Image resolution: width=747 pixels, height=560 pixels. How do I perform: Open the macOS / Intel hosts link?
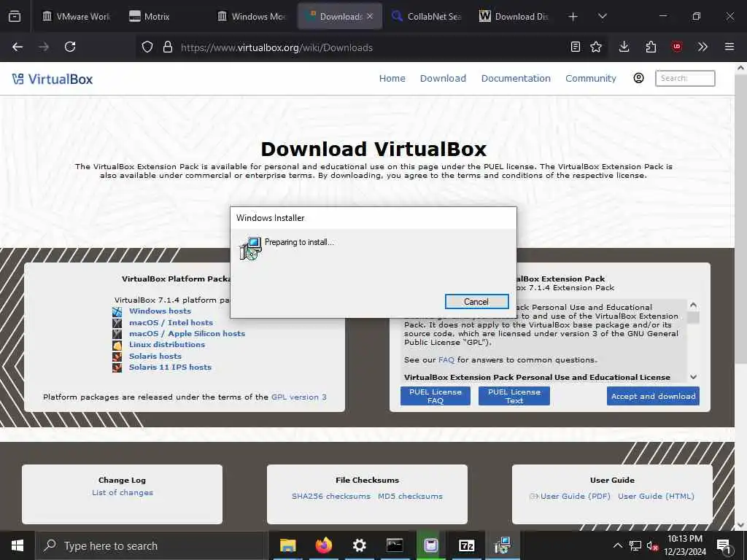coord(171,322)
